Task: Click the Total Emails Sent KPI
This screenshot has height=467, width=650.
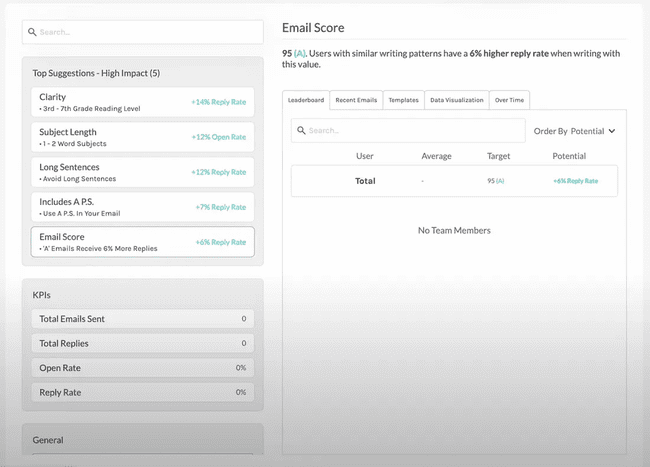Action: pos(142,319)
